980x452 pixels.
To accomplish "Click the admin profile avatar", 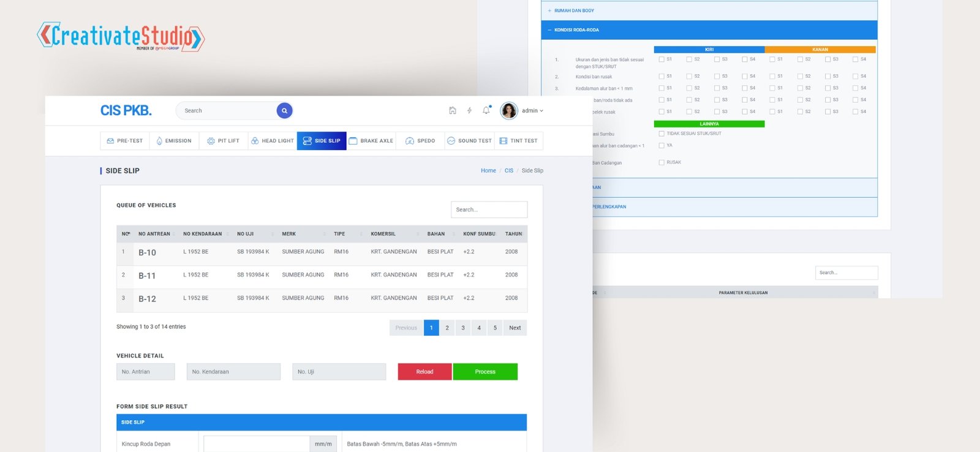I will pos(508,111).
